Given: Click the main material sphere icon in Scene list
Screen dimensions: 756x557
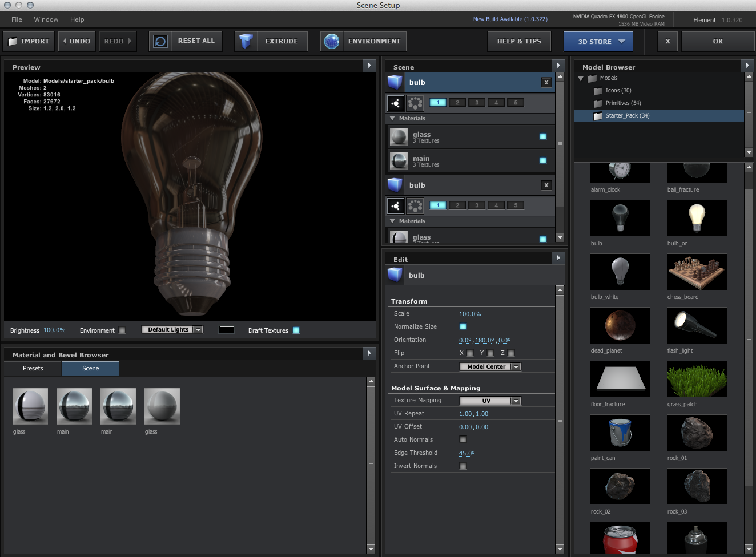Looking at the screenshot, I should click(x=399, y=161).
